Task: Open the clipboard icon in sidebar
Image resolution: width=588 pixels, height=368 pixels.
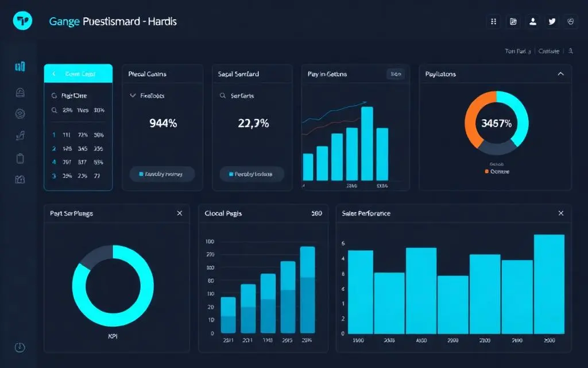Action: [20, 159]
